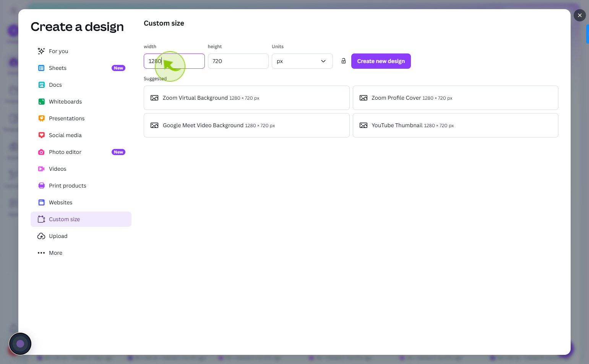The width and height of the screenshot is (589, 364).
Task: Click the Custom size heading
Action: (164, 23)
